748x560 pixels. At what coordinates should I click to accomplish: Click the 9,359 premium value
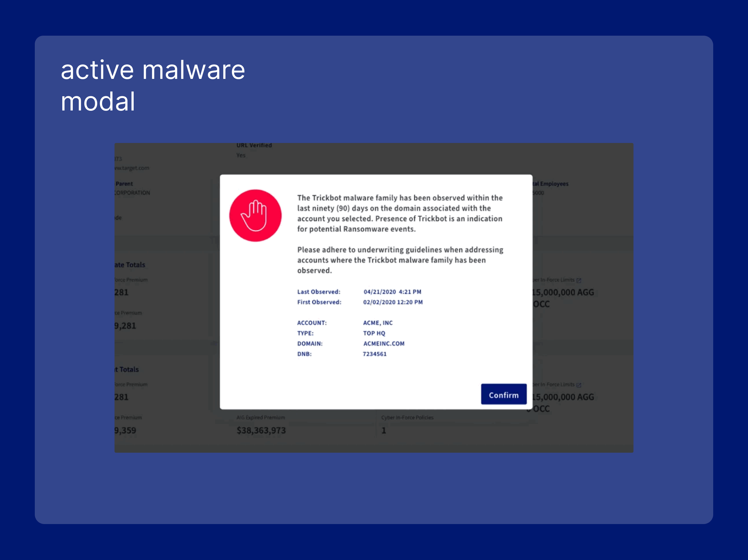point(125,430)
